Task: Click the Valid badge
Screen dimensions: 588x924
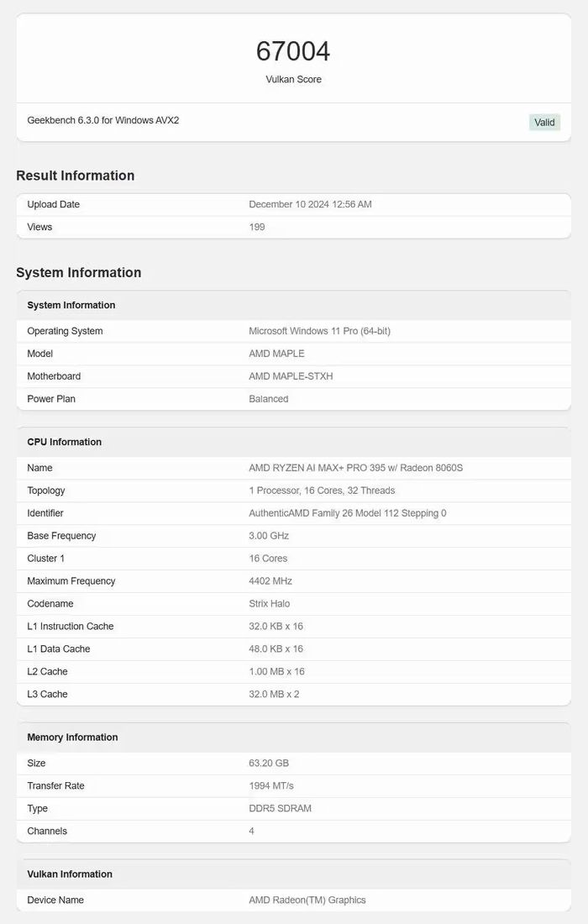Action: click(x=544, y=122)
